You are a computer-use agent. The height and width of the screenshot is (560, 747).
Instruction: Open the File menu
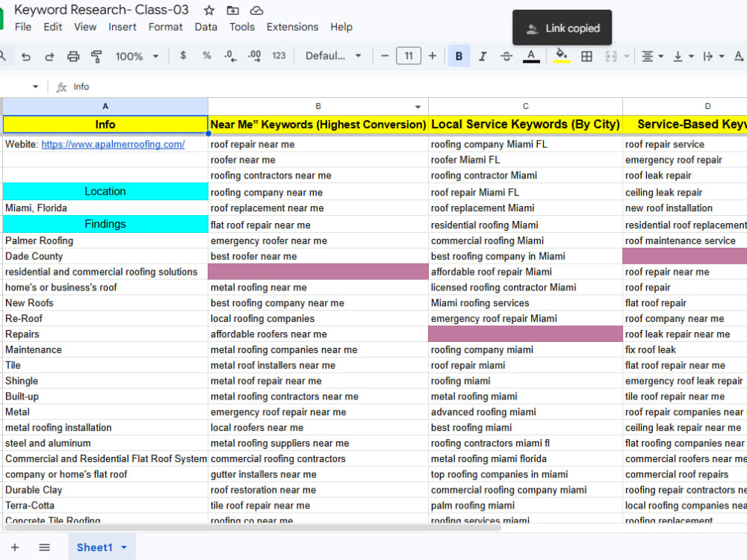click(23, 27)
